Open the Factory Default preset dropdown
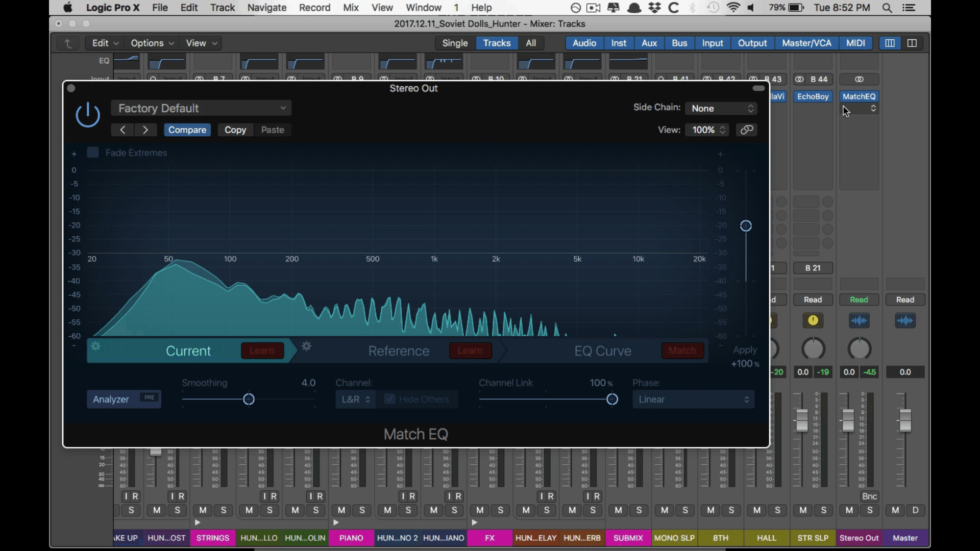This screenshot has width=980, height=551. (x=201, y=108)
